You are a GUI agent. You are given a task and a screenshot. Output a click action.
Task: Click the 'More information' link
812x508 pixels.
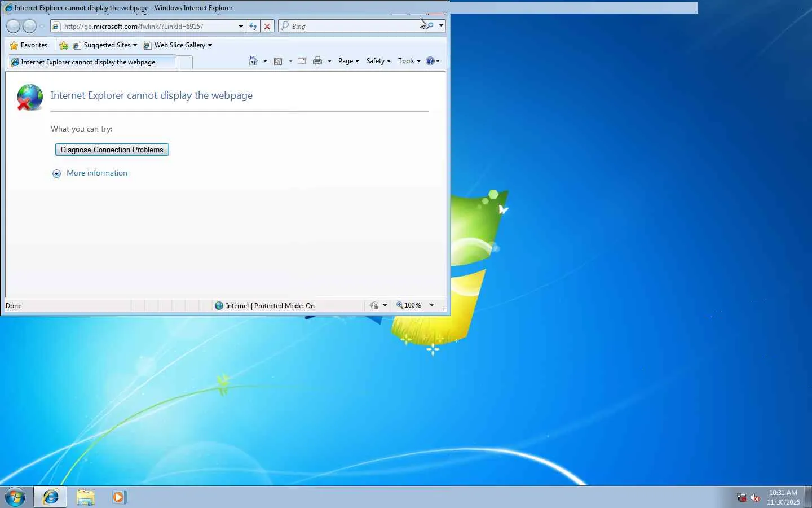(97, 173)
